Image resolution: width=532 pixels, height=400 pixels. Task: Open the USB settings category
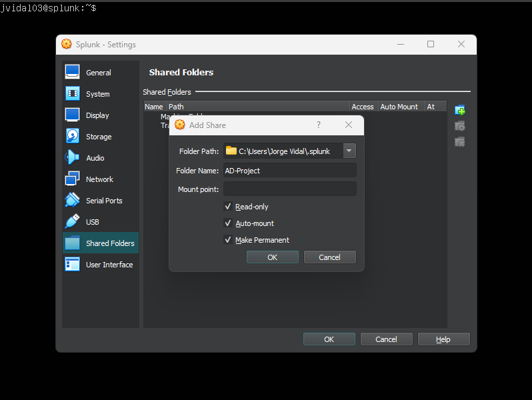[x=101, y=222]
